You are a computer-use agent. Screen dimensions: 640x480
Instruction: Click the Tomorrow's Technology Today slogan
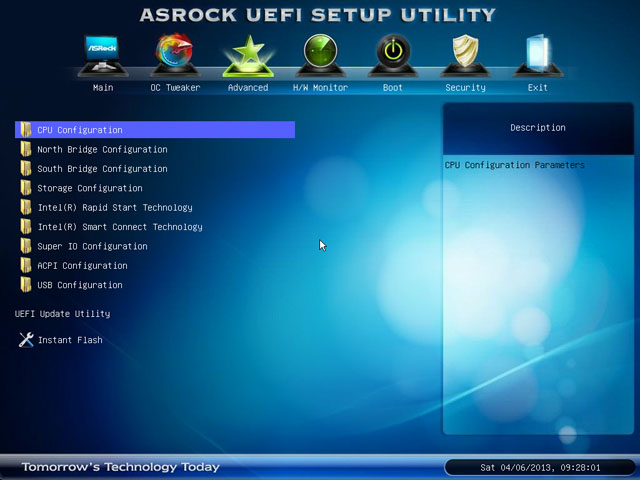(x=120, y=467)
